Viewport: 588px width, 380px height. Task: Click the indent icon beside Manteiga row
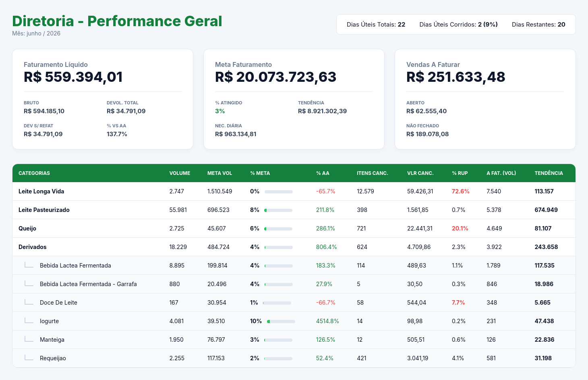tap(29, 339)
